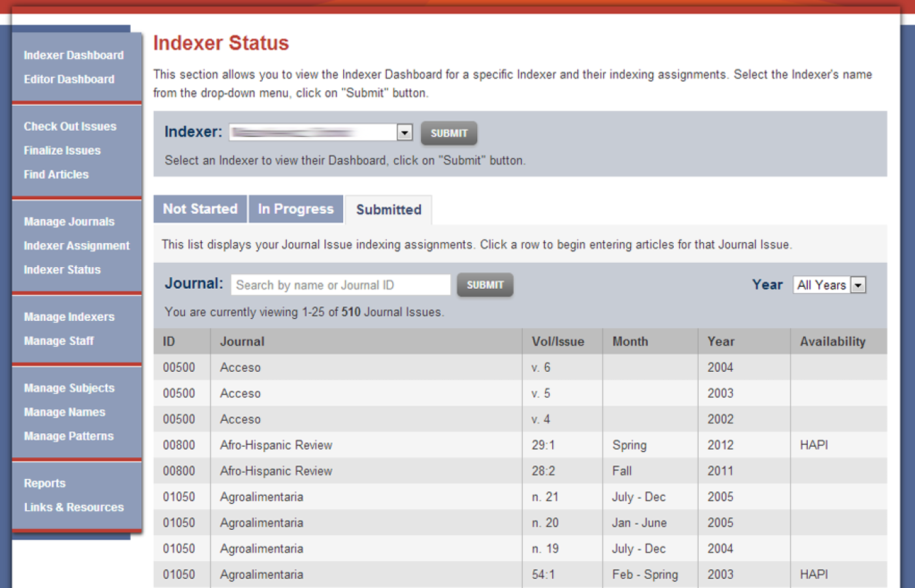The width and height of the screenshot is (915, 588).
Task: Open Manage Journals section
Action: [x=69, y=222]
